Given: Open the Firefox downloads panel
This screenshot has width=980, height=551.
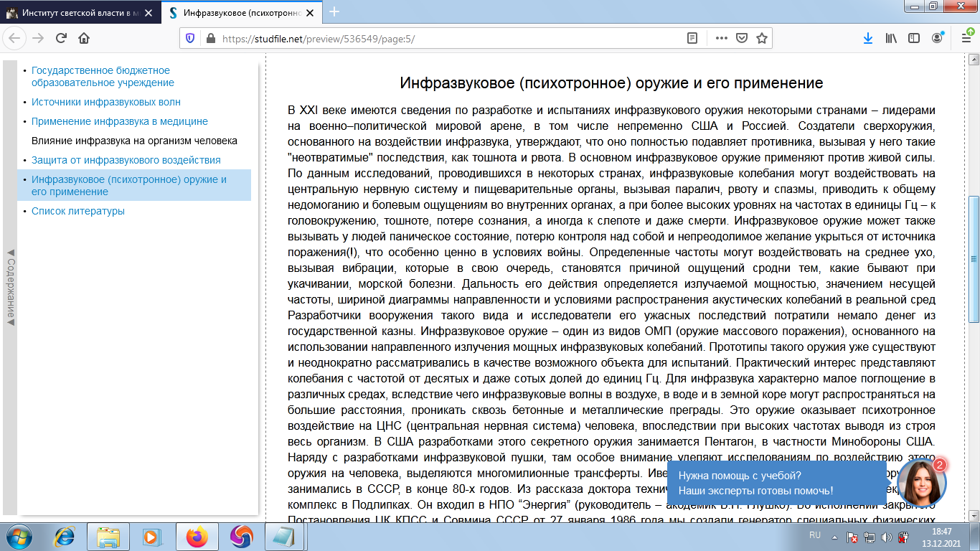Looking at the screenshot, I should [867, 39].
